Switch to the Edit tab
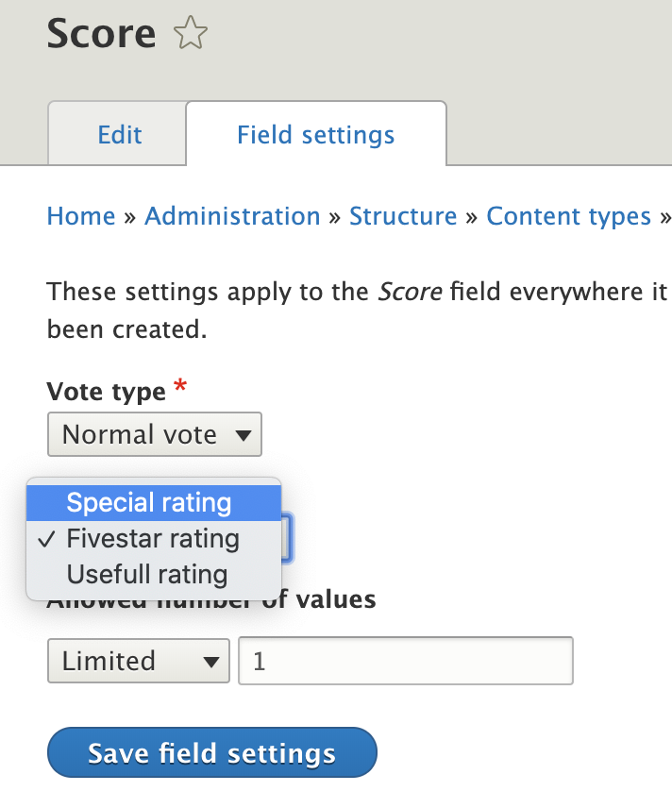 pyautogui.click(x=120, y=134)
